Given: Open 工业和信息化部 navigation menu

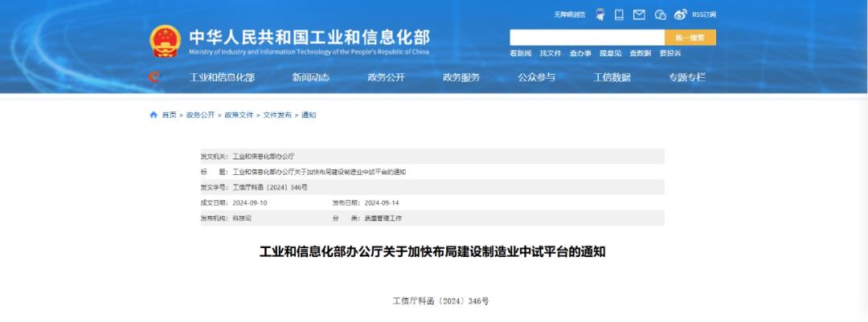Looking at the screenshot, I should coord(222,77).
